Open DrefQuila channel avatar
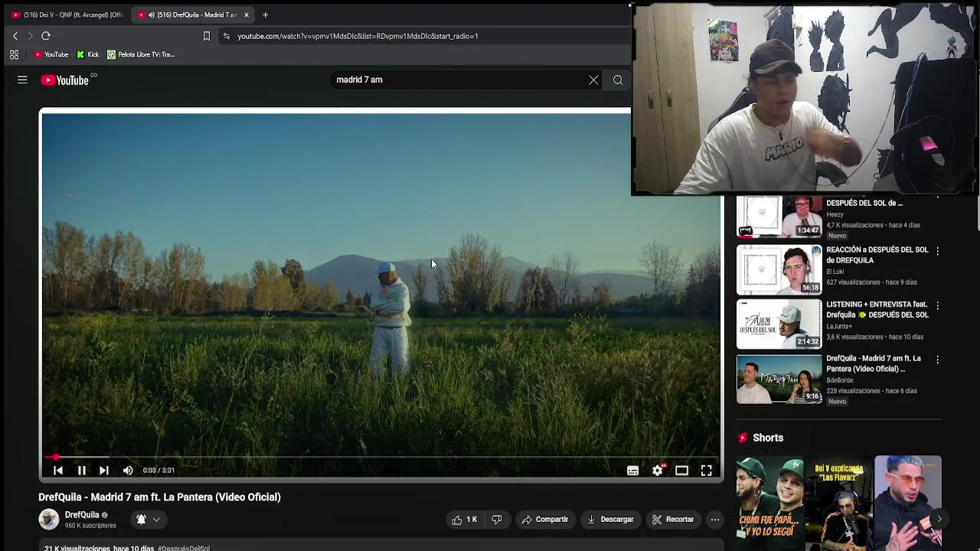 point(49,520)
